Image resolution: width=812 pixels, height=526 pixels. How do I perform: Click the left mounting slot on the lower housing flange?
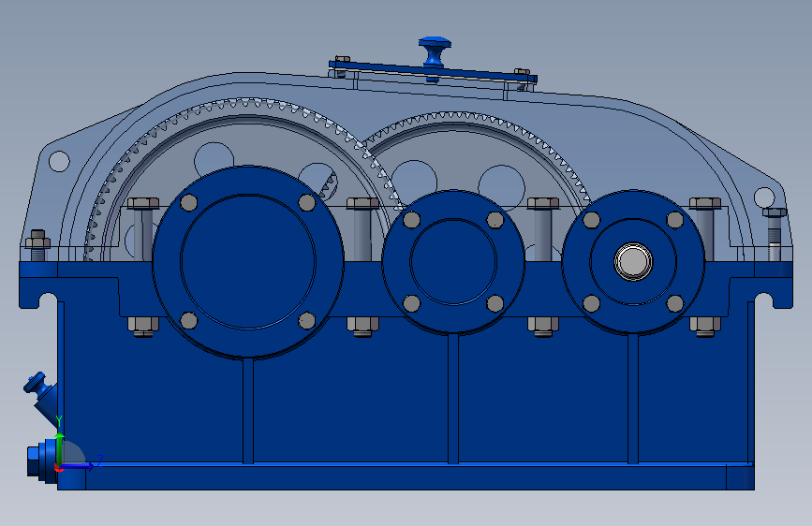pyautogui.click(x=48, y=300)
